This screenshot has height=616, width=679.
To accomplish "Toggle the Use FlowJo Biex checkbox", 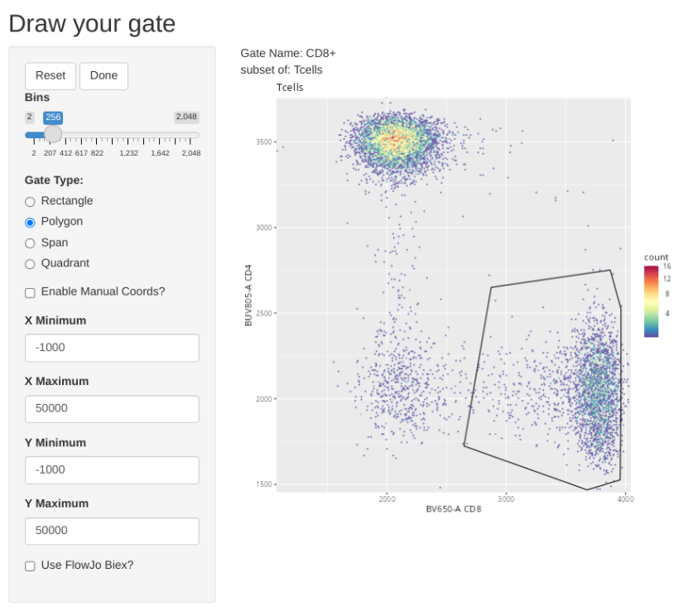I will point(31,565).
